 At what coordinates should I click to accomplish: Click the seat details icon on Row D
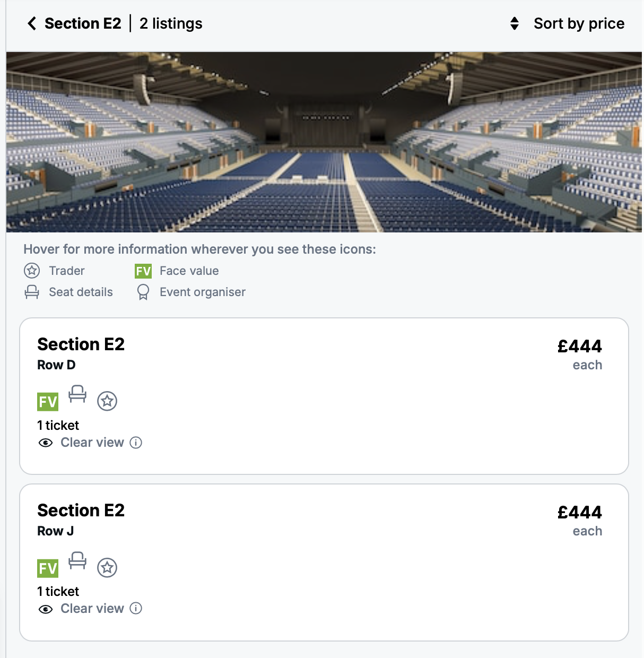point(77,394)
